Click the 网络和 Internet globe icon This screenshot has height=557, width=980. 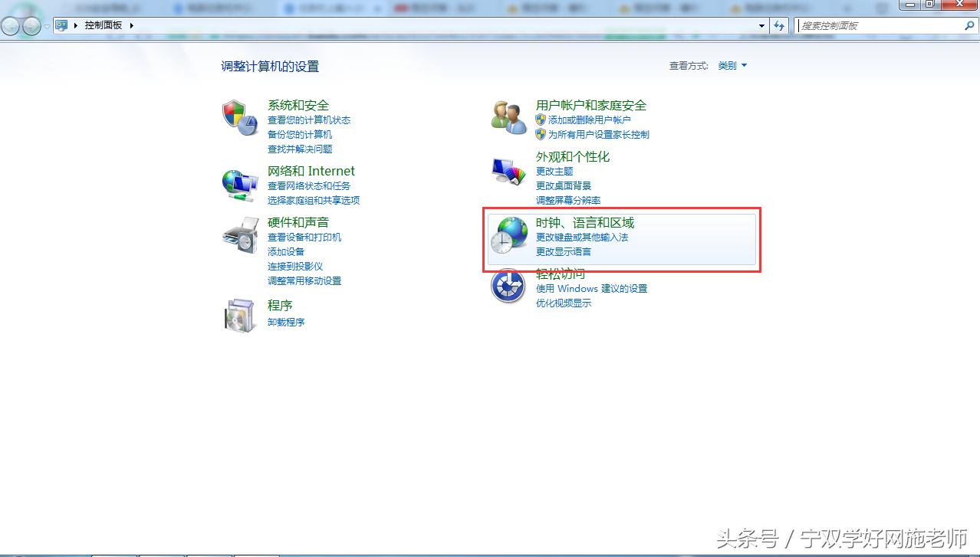(x=240, y=184)
